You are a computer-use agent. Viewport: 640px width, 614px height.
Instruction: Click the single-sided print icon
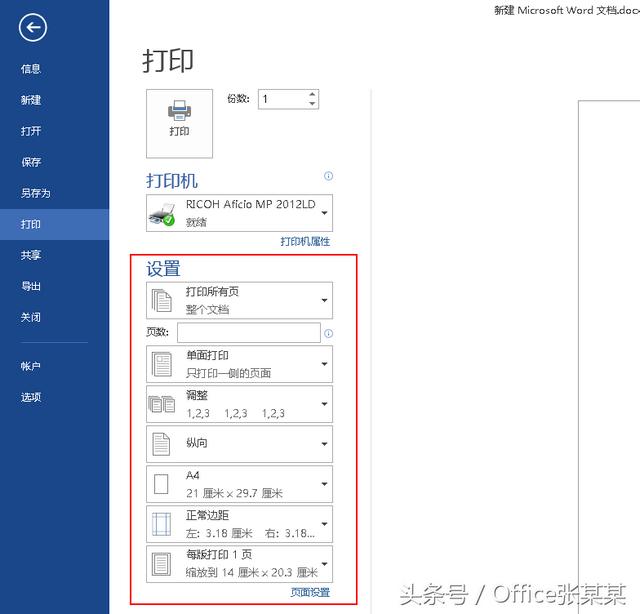pos(162,364)
